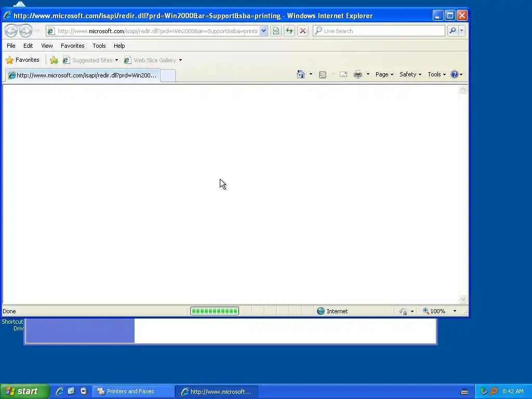Expand the zoom level dropdown arrow
The height and width of the screenshot is (399, 532).
pyautogui.click(x=455, y=311)
